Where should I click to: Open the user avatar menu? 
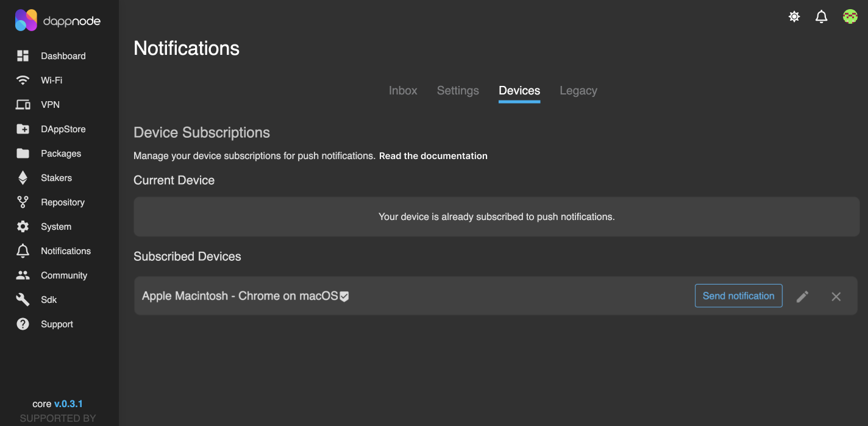click(850, 16)
